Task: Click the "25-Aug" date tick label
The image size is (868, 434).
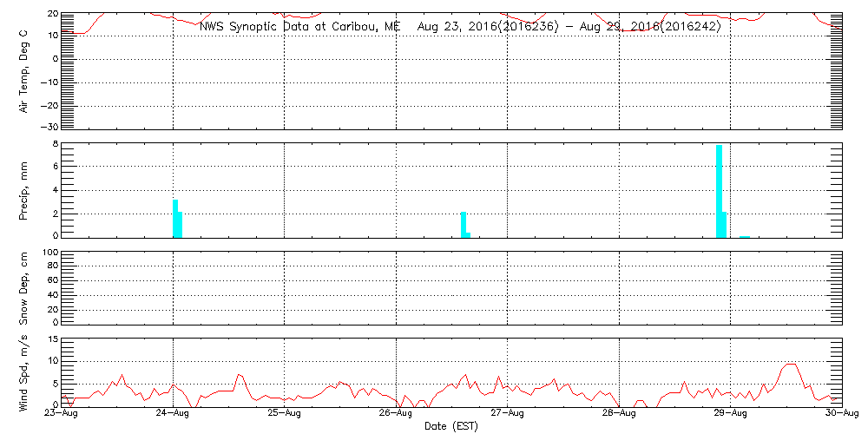Action: pos(285,414)
